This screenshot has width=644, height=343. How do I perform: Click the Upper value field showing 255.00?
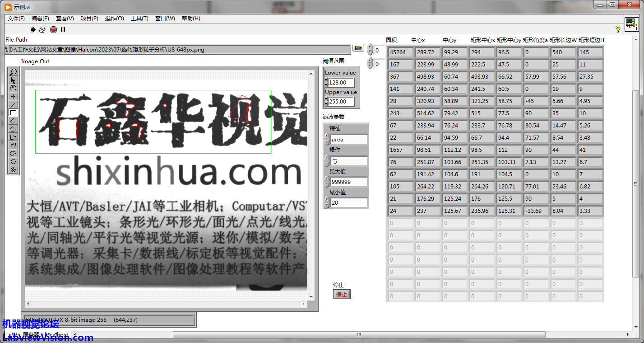(341, 102)
